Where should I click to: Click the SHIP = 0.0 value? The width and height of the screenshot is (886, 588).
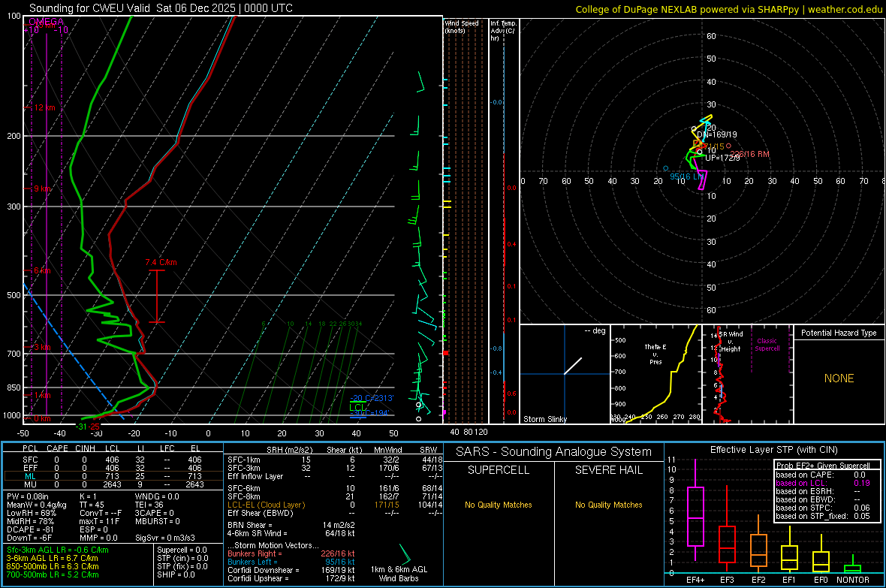[x=176, y=574]
